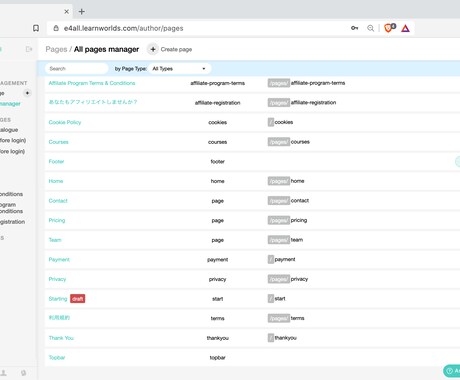Click the zoom magnifier icon in address bar

click(x=370, y=28)
